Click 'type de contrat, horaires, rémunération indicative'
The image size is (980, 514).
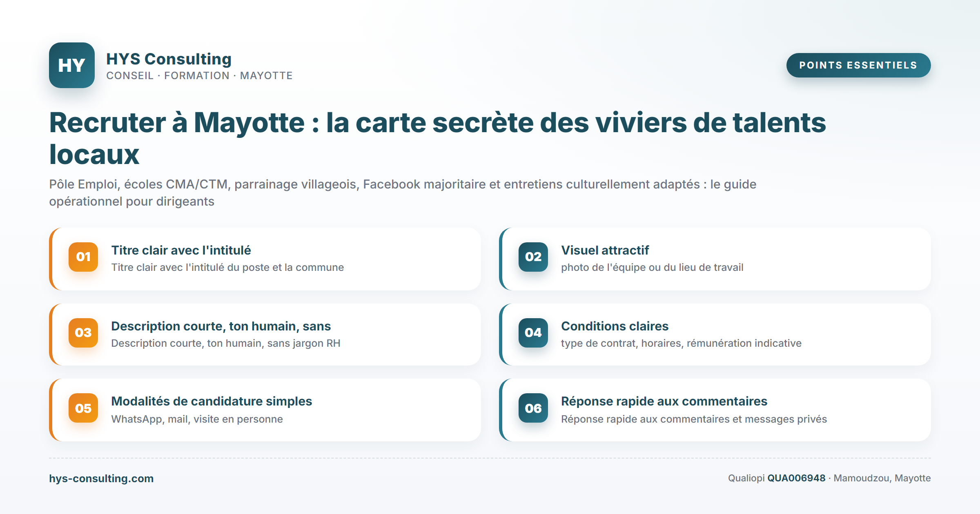(681, 343)
